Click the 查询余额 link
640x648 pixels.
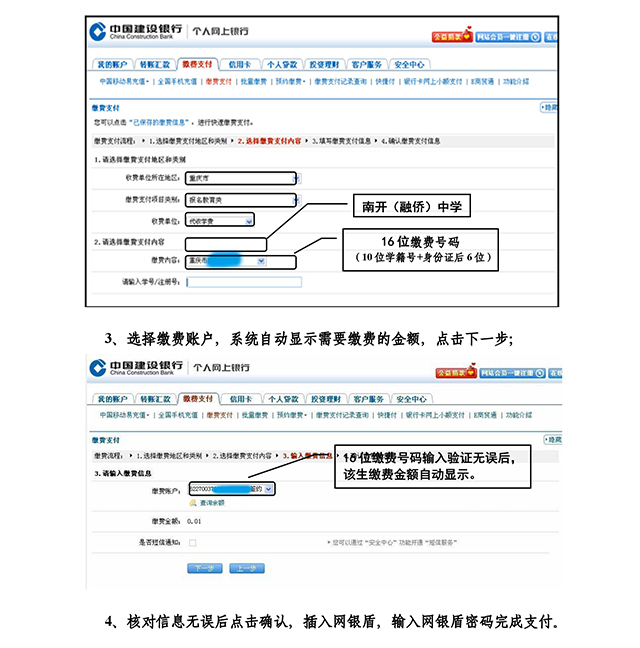(x=212, y=503)
